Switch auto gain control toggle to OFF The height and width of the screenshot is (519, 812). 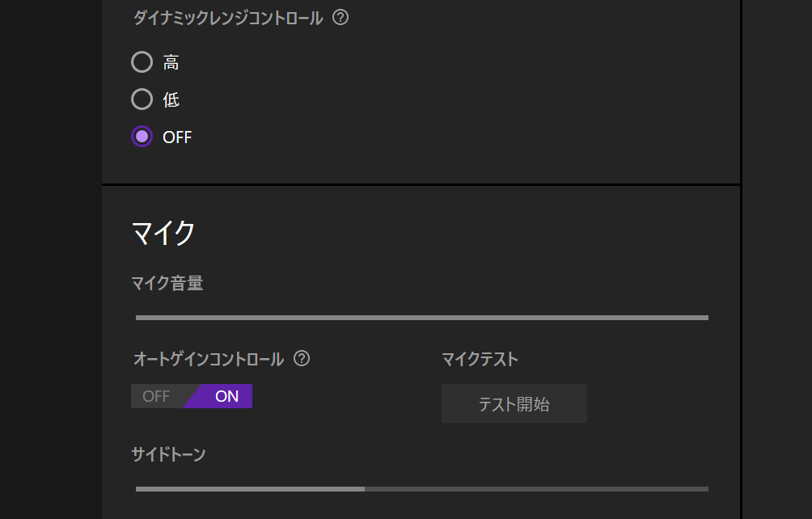[x=156, y=397]
